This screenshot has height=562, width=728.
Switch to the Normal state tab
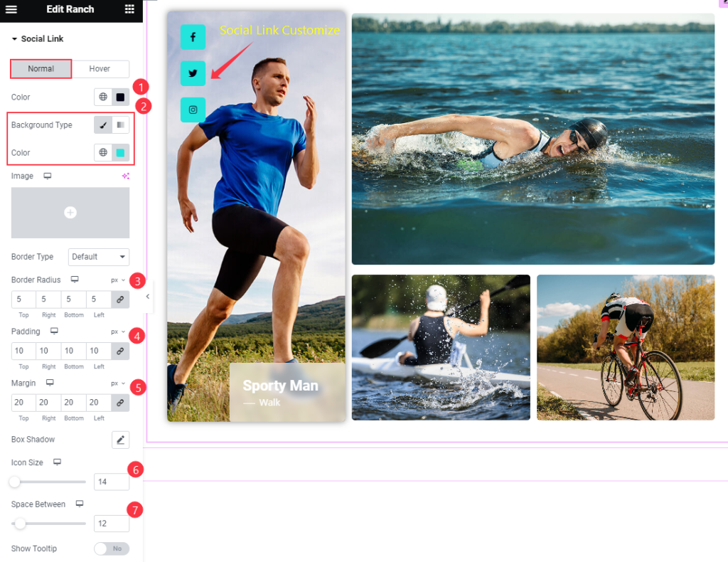click(41, 69)
